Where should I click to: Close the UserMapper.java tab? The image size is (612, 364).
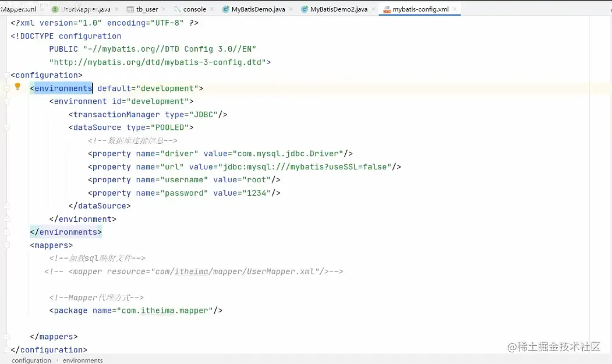pos(116,9)
